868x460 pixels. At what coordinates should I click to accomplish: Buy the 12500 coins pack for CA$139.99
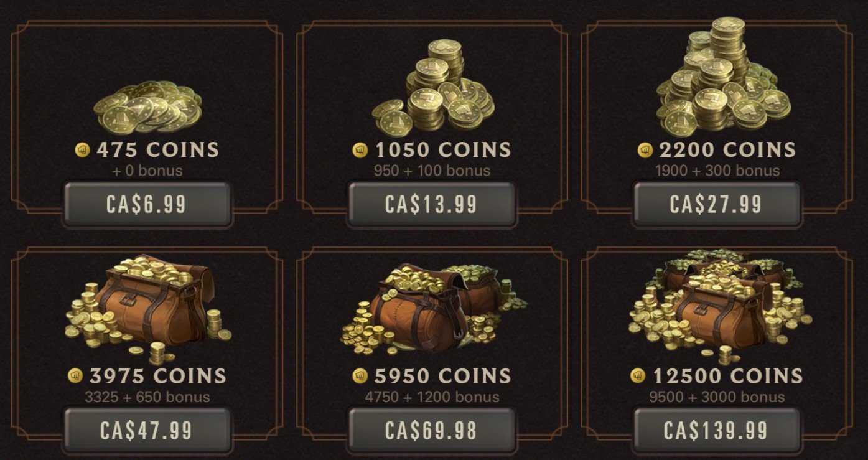coord(716,430)
